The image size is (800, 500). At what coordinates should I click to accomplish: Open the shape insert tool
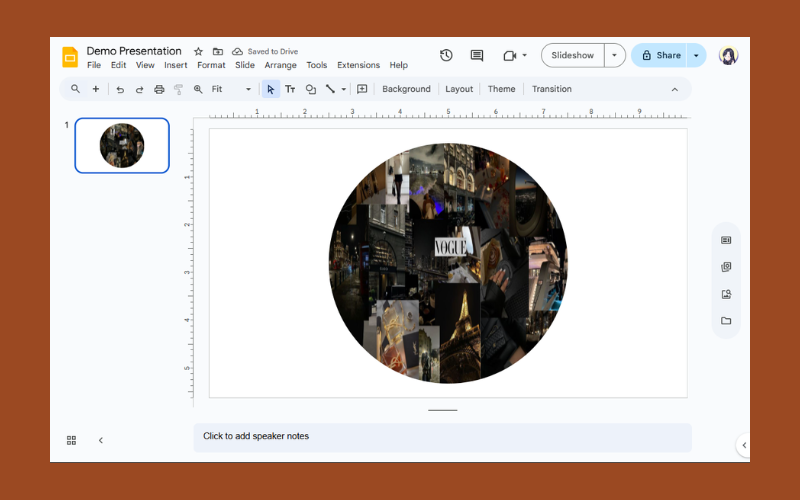[310, 89]
